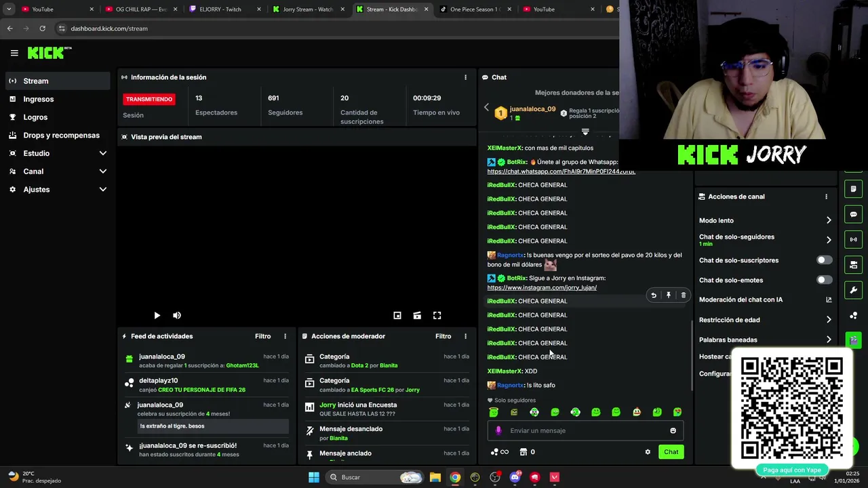Open Ingresos in left sidebar

coord(58,99)
